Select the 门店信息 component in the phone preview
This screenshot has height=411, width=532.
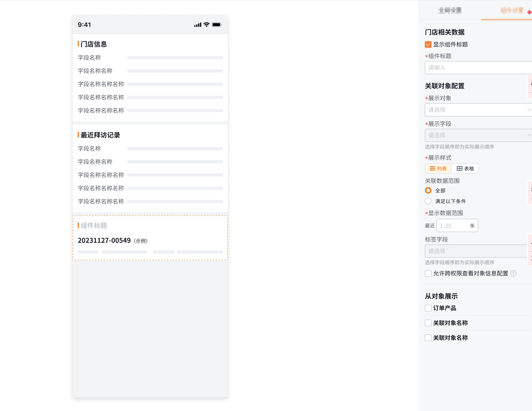click(x=150, y=78)
